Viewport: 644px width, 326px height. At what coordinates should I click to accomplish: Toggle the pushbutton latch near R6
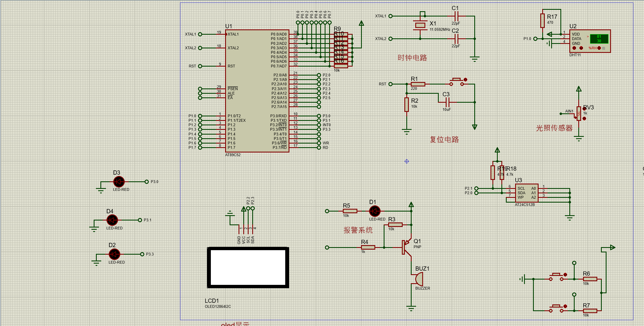pos(565,275)
